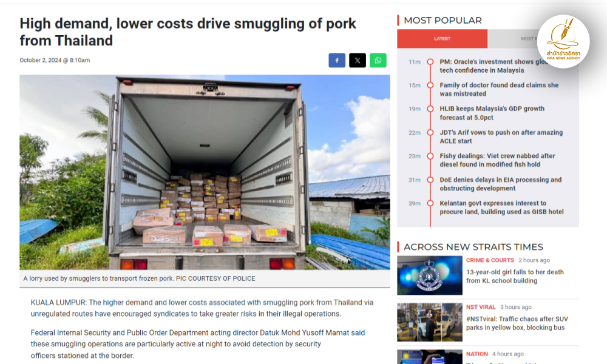Screen dimensions: 607x364
Task: Share article via X icon
Action: point(358,60)
